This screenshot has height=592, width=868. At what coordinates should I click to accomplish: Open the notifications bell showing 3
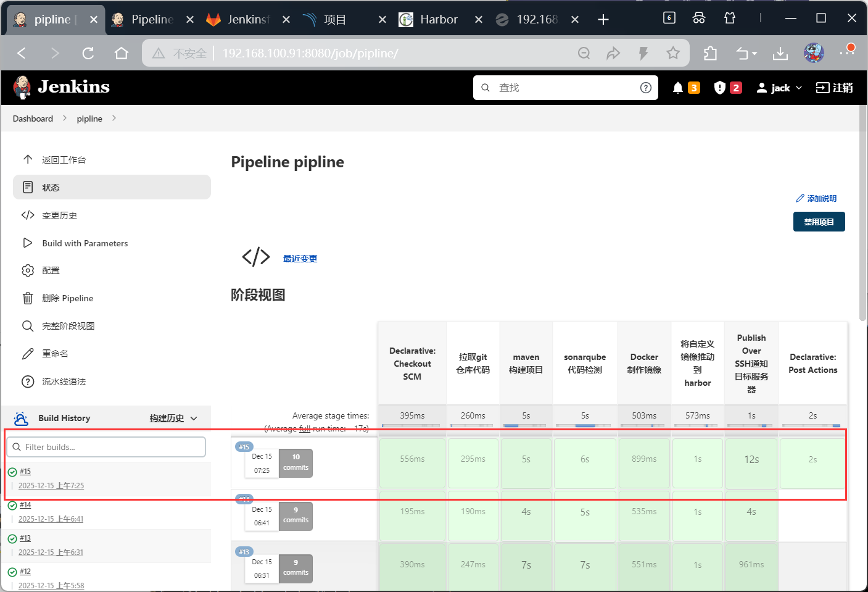[x=685, y=88]
